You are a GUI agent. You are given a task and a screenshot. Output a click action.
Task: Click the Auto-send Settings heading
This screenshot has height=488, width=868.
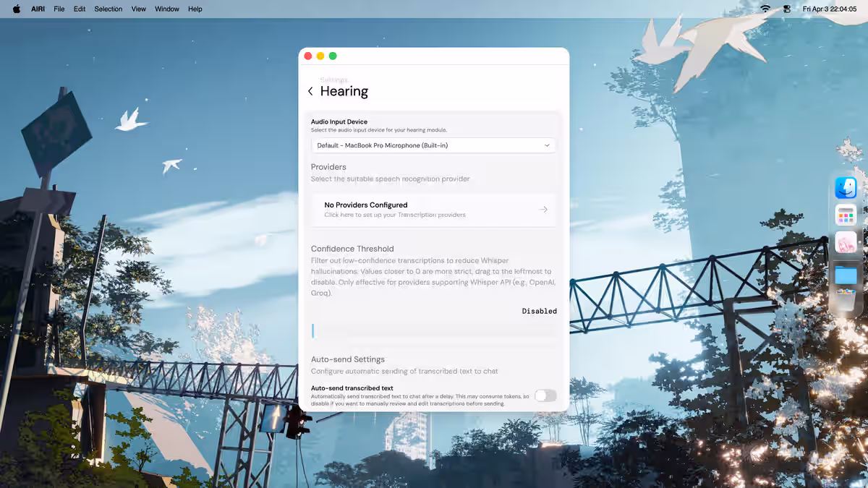click(x=348, y=359)
